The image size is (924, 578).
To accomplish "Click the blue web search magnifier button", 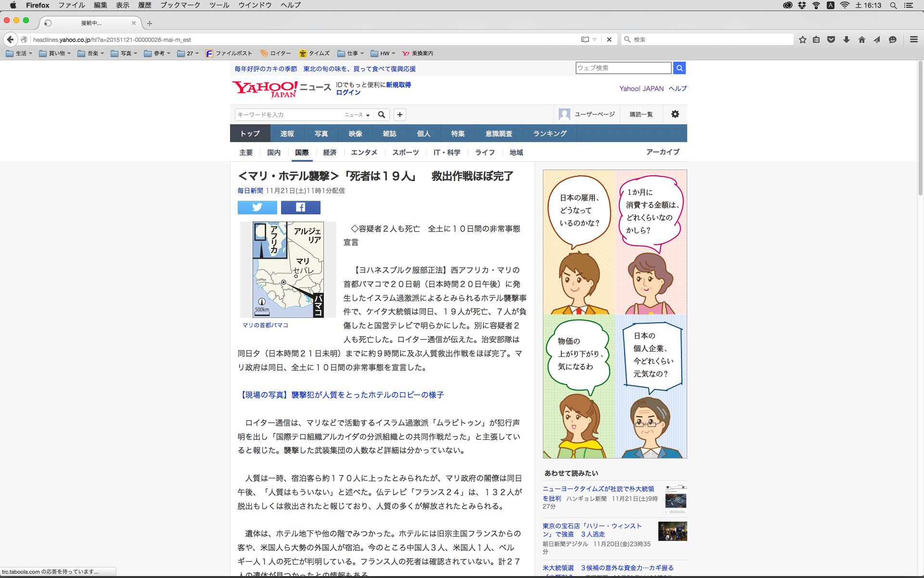I will [x=679, y=68].
